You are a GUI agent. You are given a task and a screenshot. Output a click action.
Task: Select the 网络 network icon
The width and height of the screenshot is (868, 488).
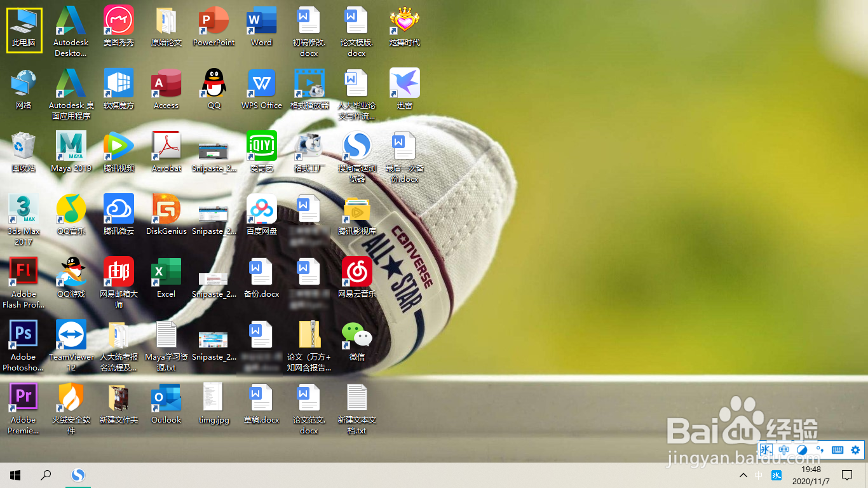pos(24,90)
